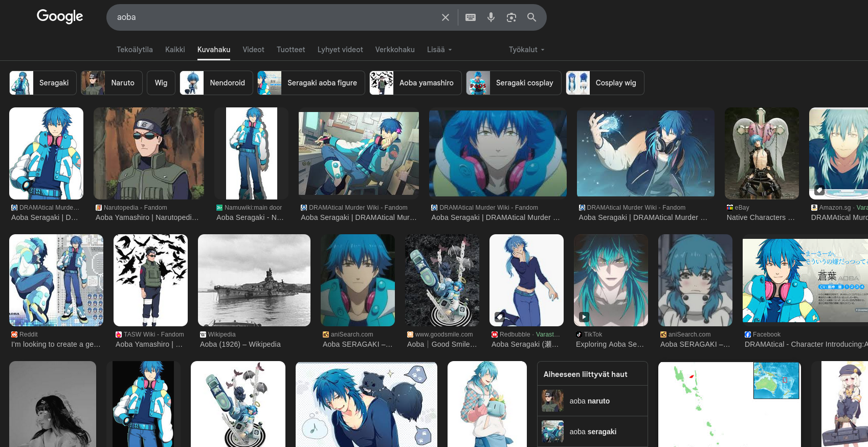Go to Google home via the logo
Screen dimensions: 868x447
point(60,16)
